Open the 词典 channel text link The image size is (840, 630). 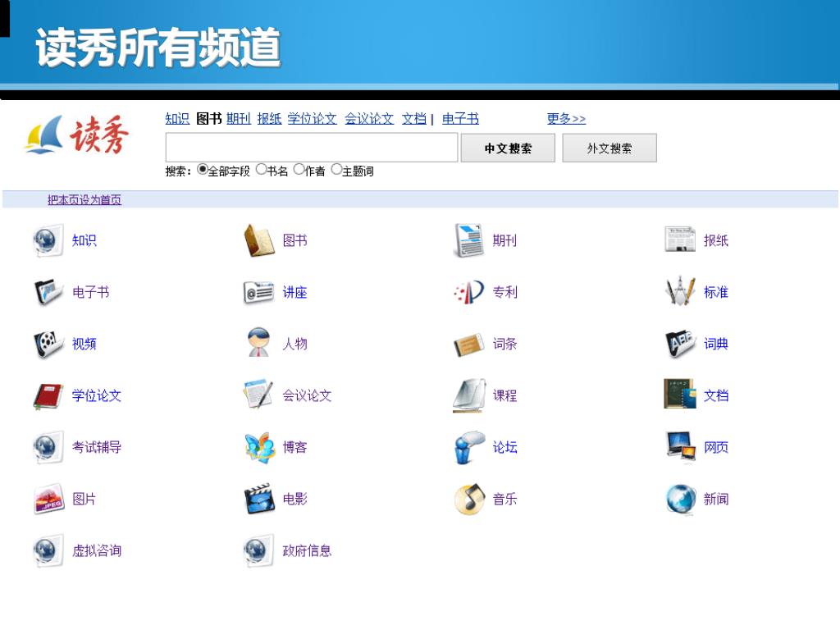click(715, 344)
